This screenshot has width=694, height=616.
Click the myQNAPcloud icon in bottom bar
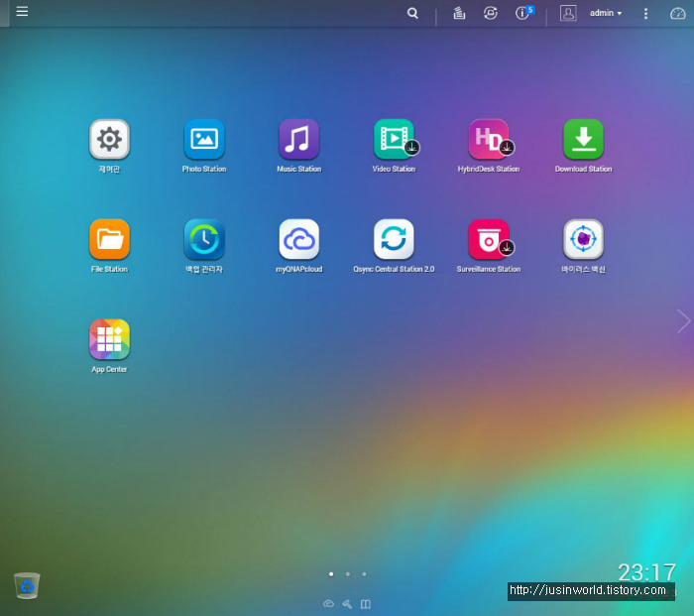click(328, 603)
